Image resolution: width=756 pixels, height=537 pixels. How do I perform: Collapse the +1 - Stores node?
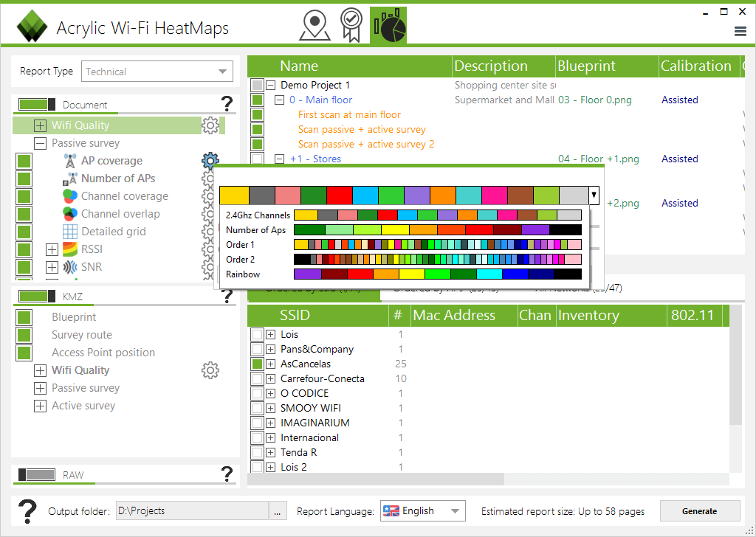[x=280, y=159]
